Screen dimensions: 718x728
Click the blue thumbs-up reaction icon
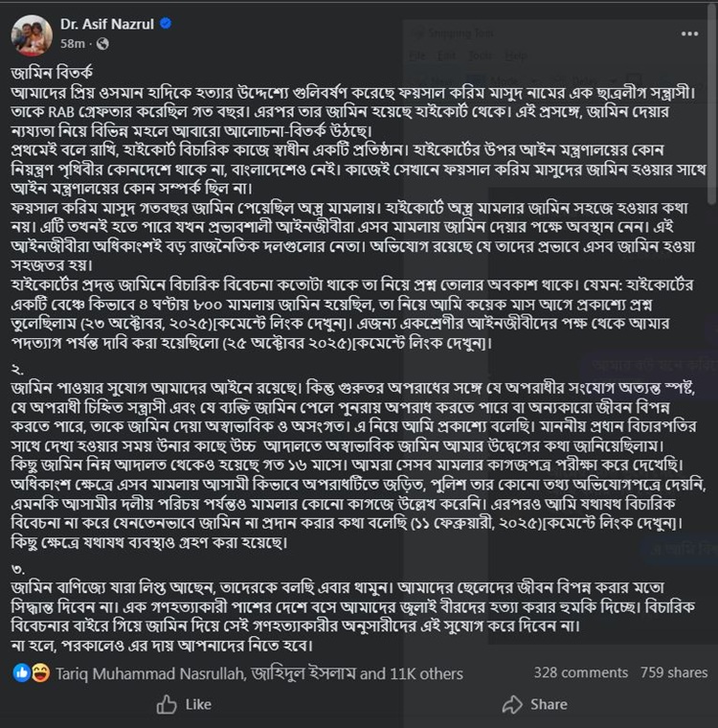[x=21, y=672]
